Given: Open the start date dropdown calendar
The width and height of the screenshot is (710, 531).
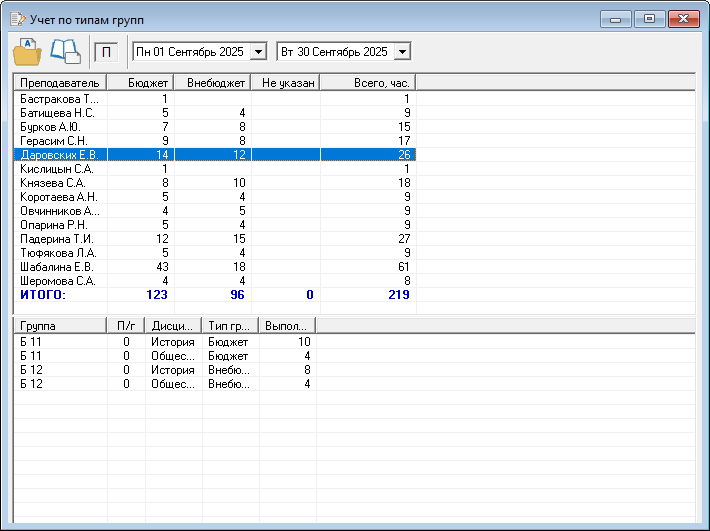Looking at the screenshot, I should click(259, 51).
